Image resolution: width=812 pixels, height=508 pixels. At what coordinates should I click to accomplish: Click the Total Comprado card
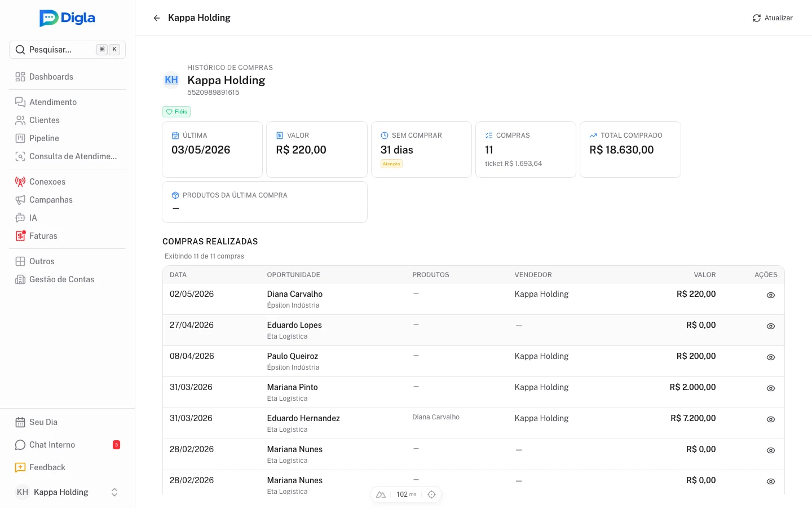tap(630, 150)
